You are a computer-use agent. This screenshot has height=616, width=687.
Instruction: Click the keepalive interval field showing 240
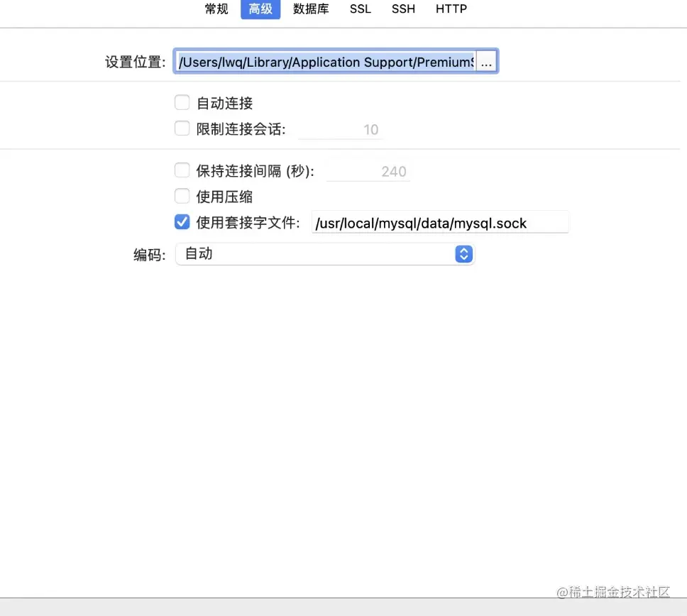pos(368,171)
